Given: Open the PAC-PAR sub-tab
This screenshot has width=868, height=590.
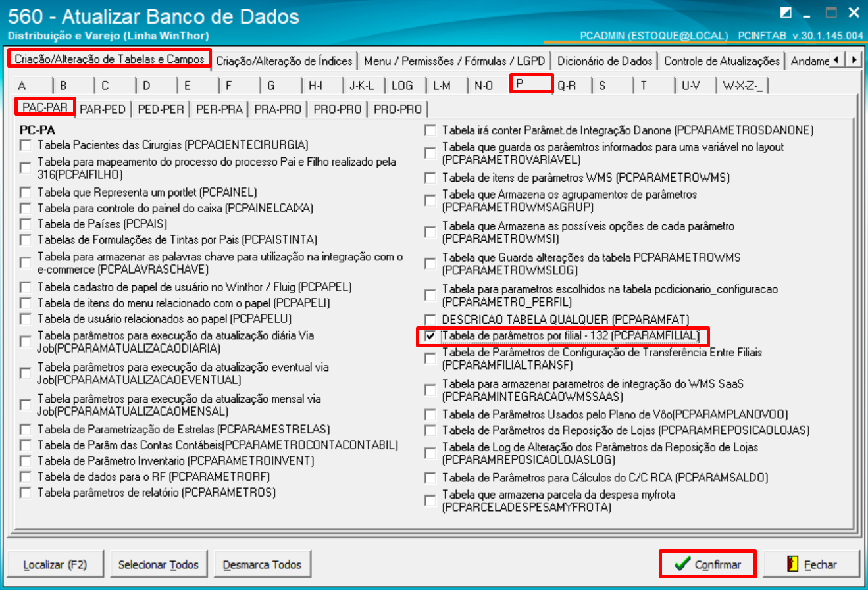Looking at the screenshot, I should tap(45, 107).
